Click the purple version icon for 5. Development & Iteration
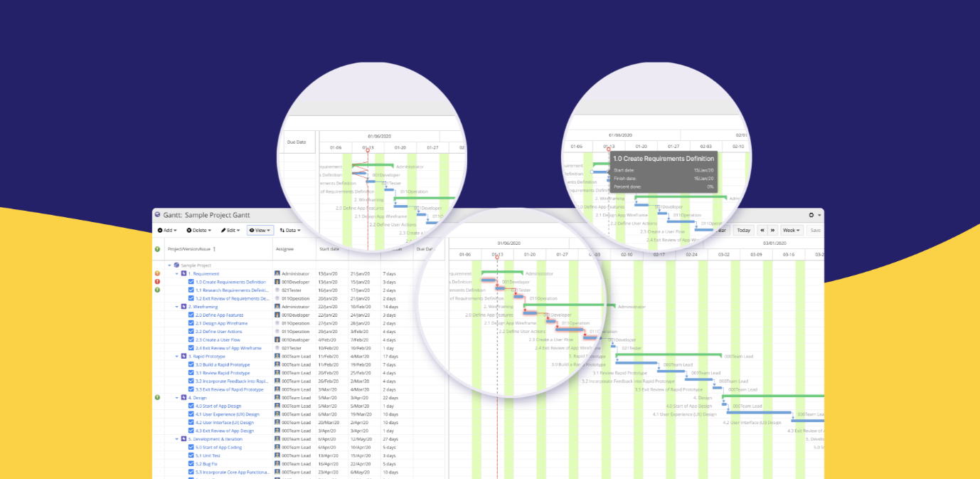Screen dimensions: 980x479 pyautogui.click(x=184, y=439)
